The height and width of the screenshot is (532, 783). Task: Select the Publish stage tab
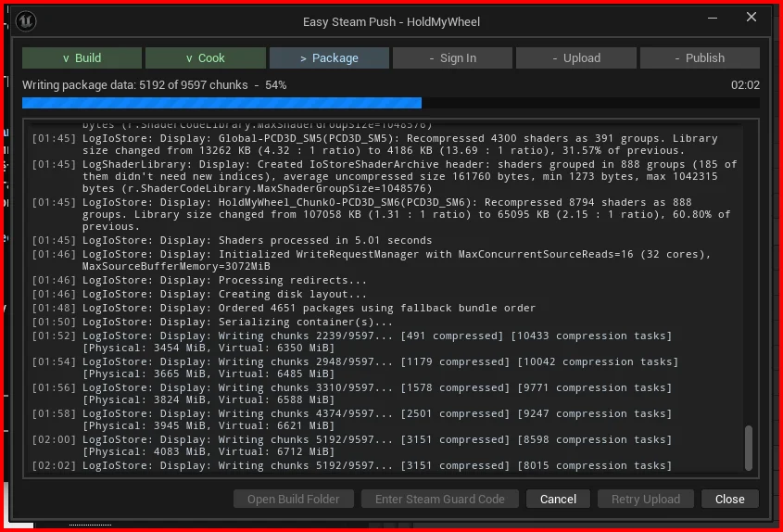[700, 58]
